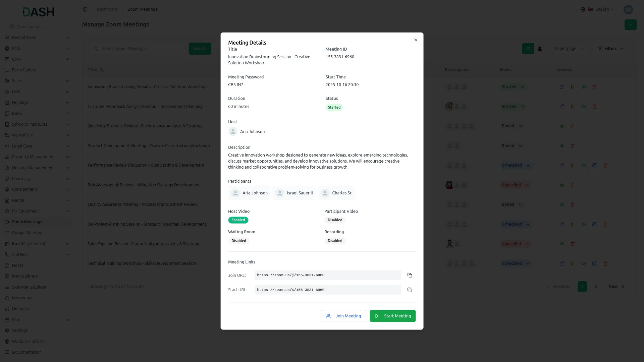Show details of Sales Pipeline Review meeting
This screenshot has width=644, height=362.
(562, 244)
